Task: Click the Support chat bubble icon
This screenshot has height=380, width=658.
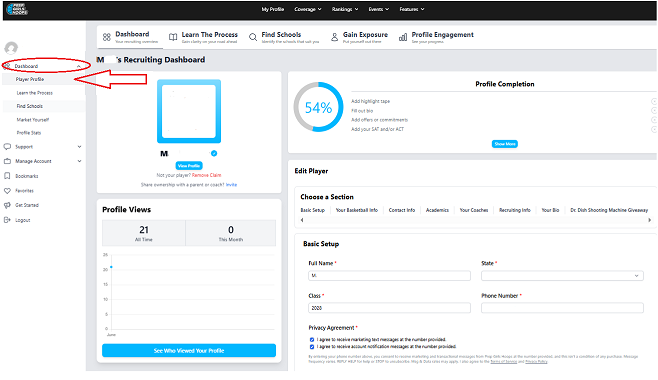Action: (x=7, y=147)
